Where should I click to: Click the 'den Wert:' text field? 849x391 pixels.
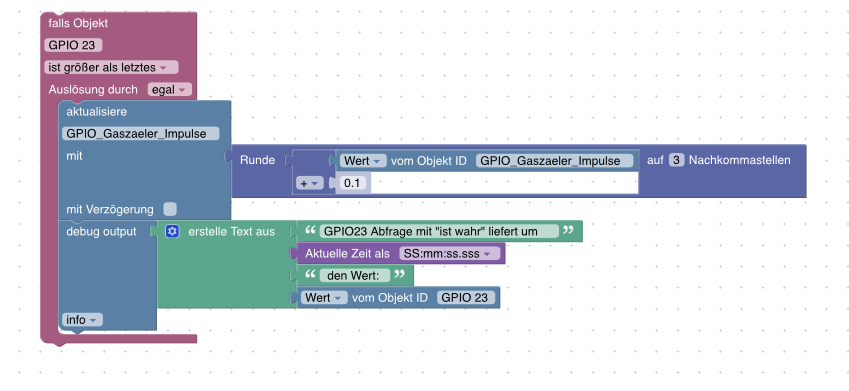(355, 276)
